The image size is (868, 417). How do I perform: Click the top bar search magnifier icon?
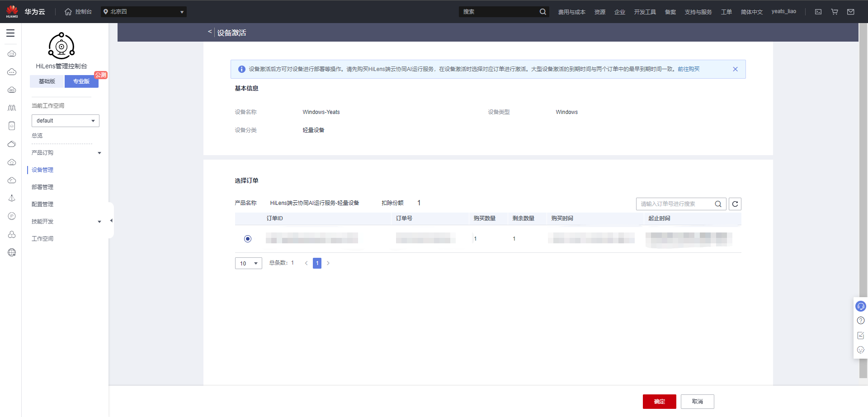tap(543, 12)
